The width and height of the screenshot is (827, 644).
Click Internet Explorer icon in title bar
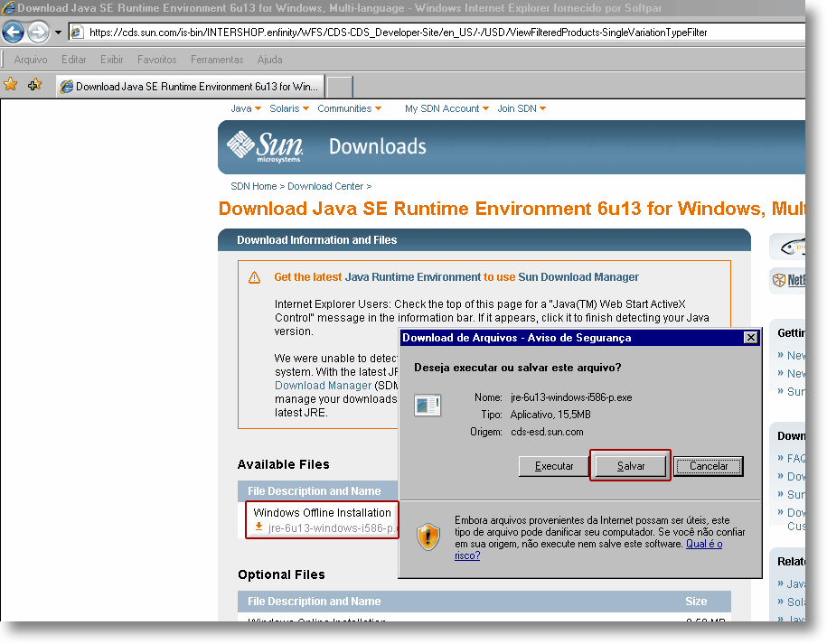tap(8, 8)
